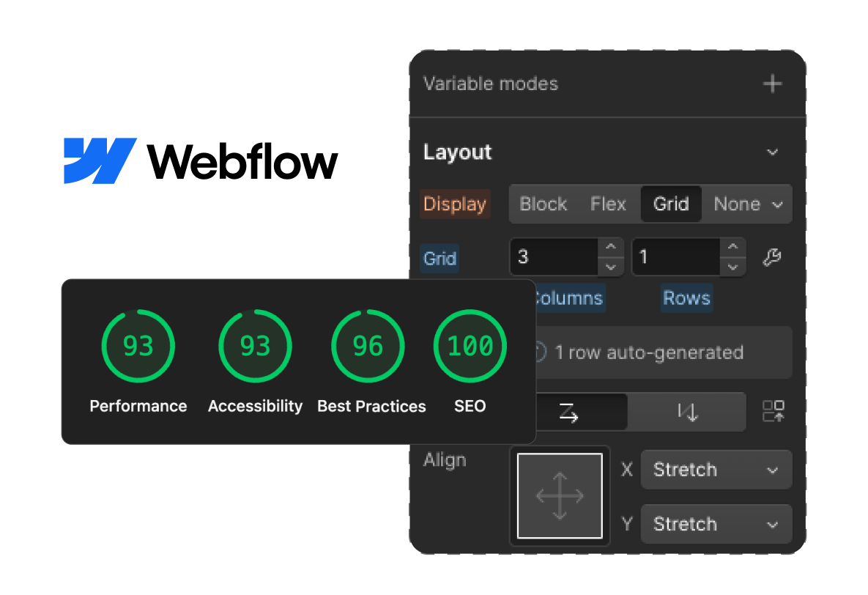Click the Display label
This screenshot has width=868, height=595.
coord(454,204)
